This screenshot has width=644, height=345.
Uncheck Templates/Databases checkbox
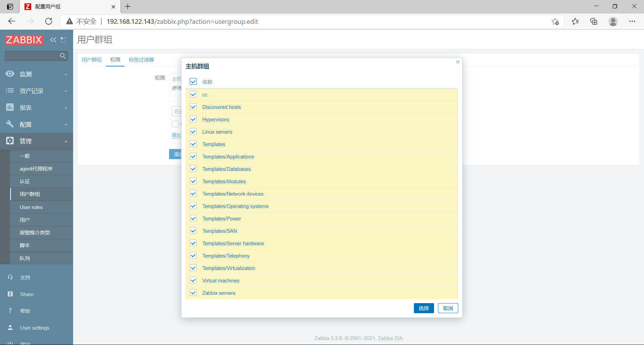click(193, 169)
